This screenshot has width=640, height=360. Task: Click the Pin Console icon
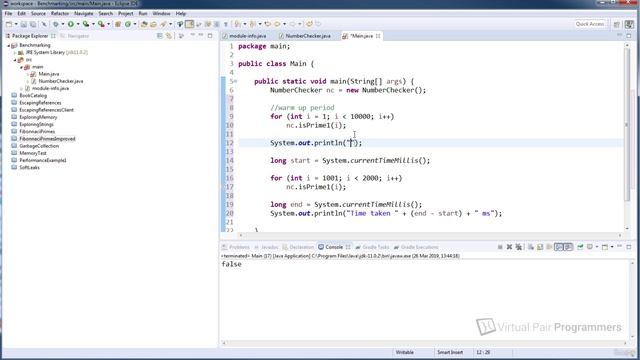point(580,247)
